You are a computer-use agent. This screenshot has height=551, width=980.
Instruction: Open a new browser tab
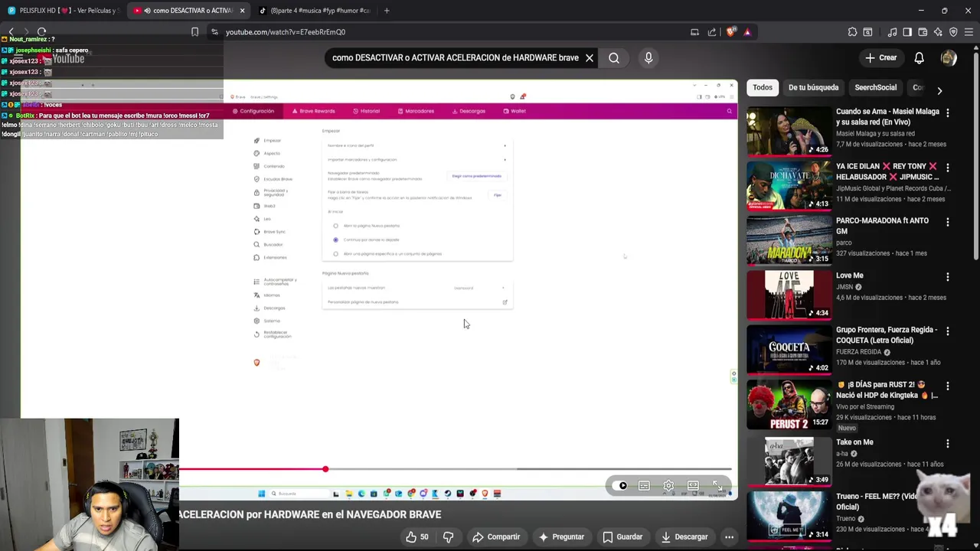(387, 11)
